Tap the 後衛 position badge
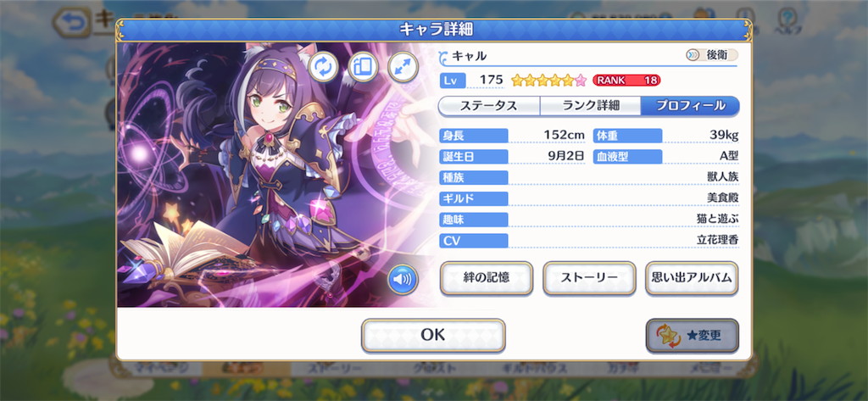The width and height of the screenshot is (868, 401). [711, 55]
